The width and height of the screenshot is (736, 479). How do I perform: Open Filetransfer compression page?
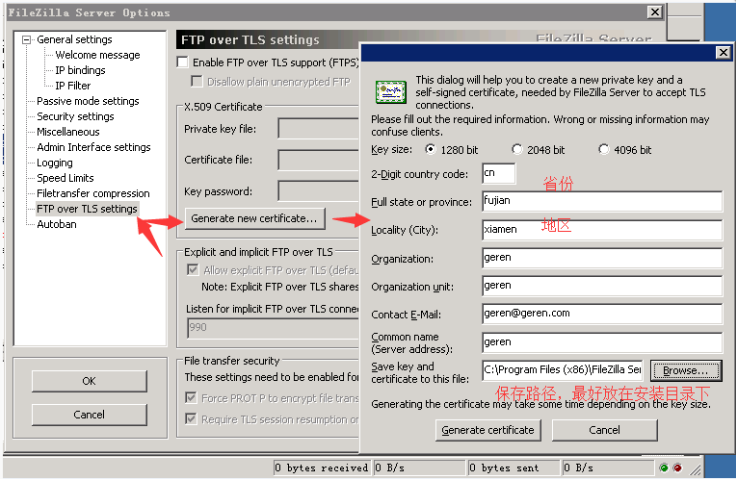tap(93, 193)
